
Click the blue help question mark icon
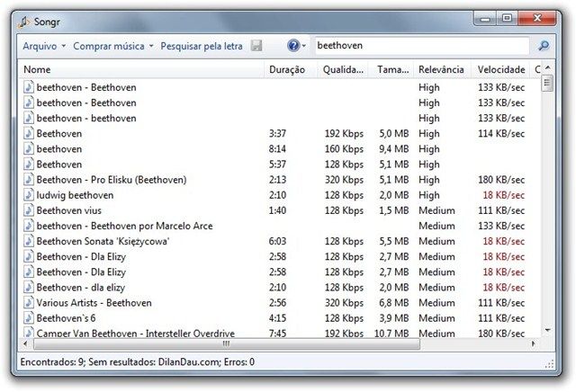pos(293,46)
